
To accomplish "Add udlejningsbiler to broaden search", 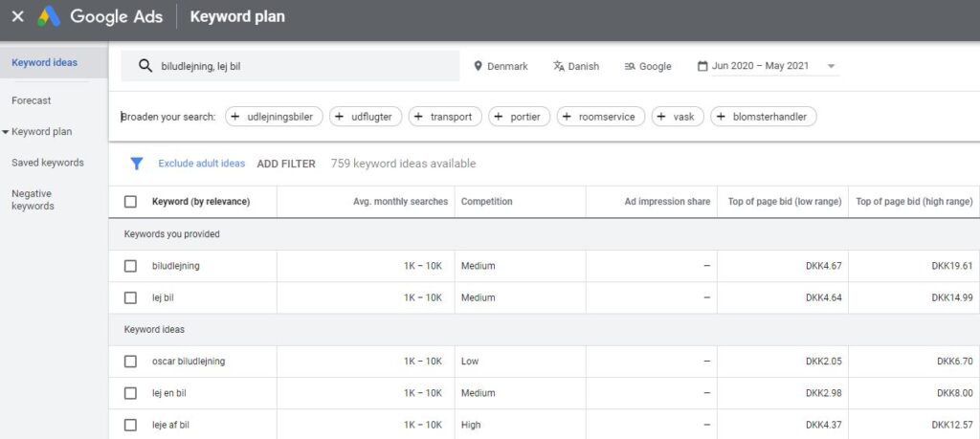I will pos(274,117).
